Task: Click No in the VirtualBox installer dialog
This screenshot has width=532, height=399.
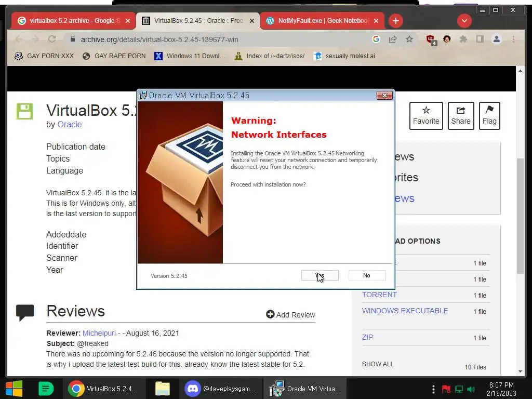Action: tap(367, 275)
